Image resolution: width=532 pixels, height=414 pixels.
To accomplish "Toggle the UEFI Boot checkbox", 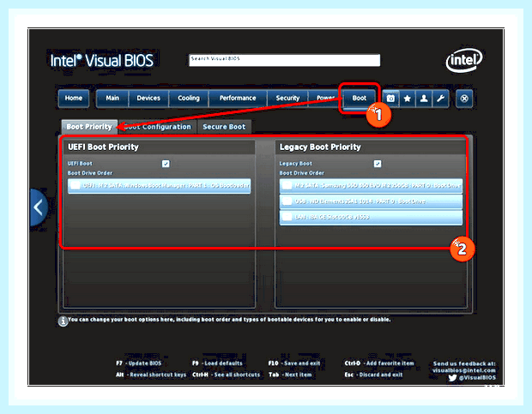I will point(166,164).
